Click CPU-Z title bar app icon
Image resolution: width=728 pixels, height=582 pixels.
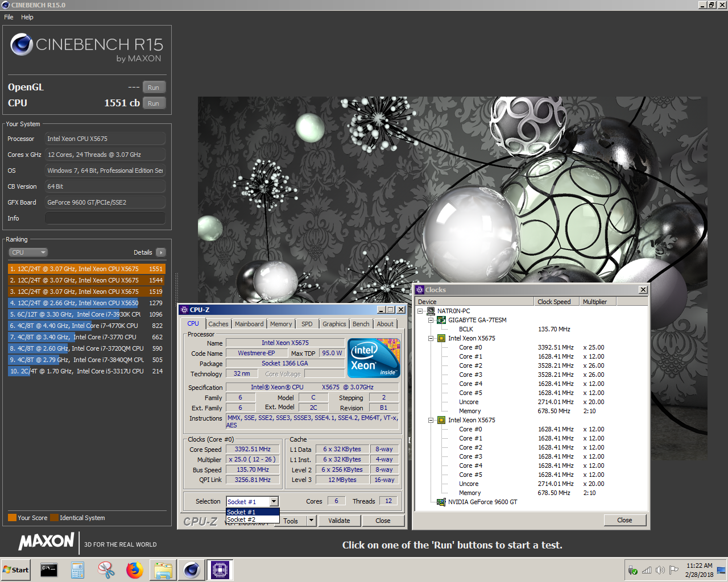click(x=184, y=310)
